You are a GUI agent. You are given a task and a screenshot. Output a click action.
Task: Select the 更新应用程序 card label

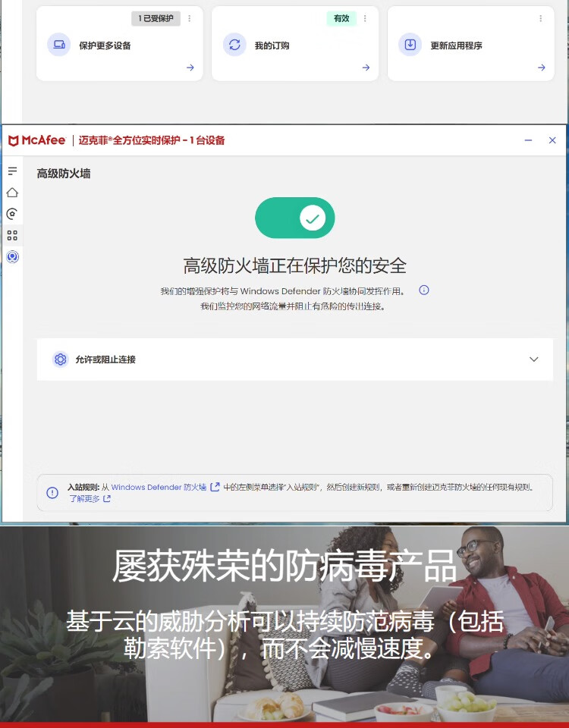[456, 45]
